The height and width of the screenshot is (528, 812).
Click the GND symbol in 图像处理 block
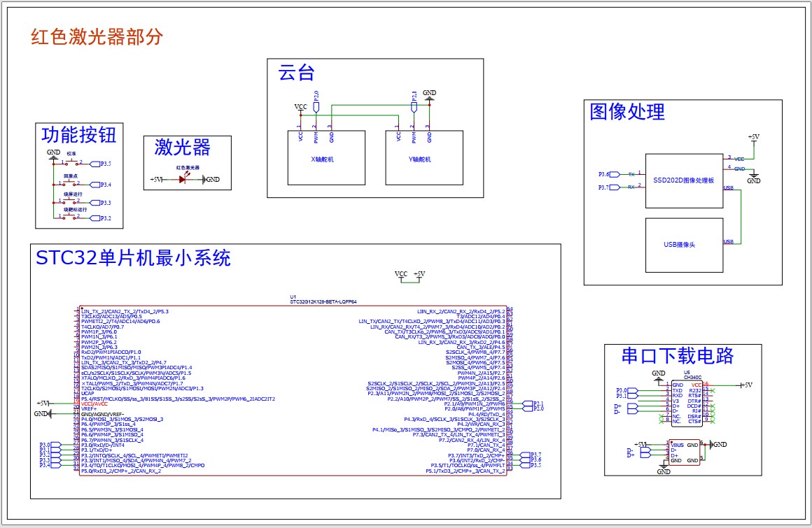(x=754, y=178)
